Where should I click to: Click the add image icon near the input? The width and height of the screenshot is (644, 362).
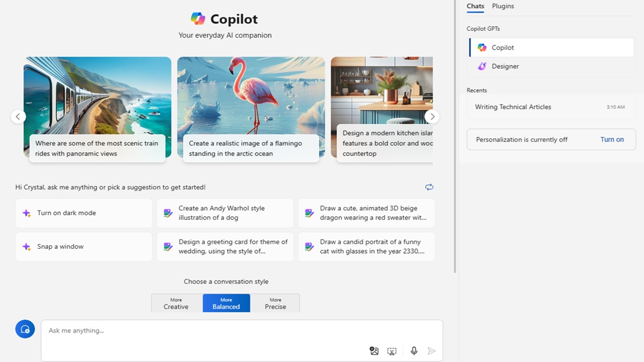374,350
